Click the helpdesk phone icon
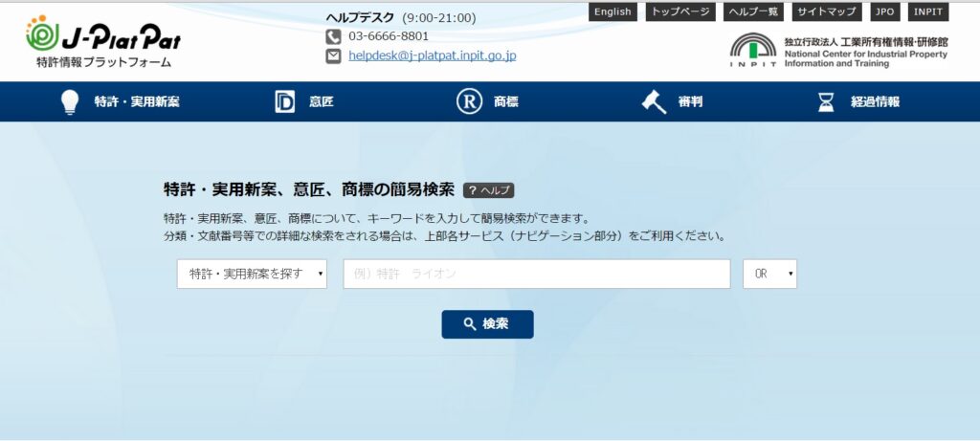 333,36
